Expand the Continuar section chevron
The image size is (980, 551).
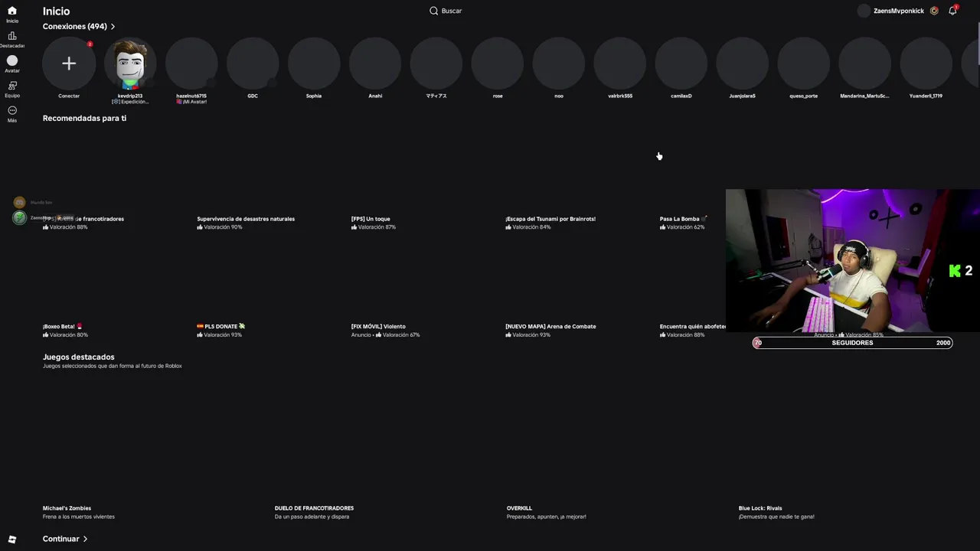click(x=85, y=539)
